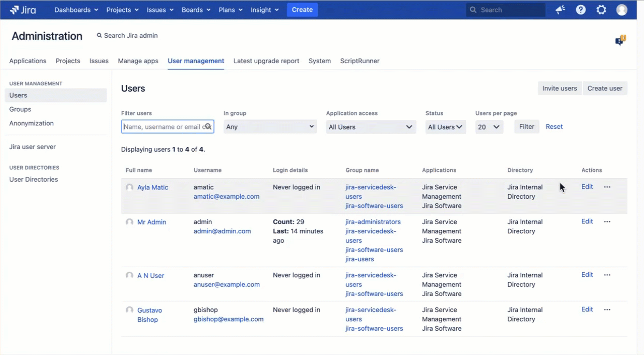Click the Create button
The height and width of the screenshot is (355, 644).
(x=302, y=10)
